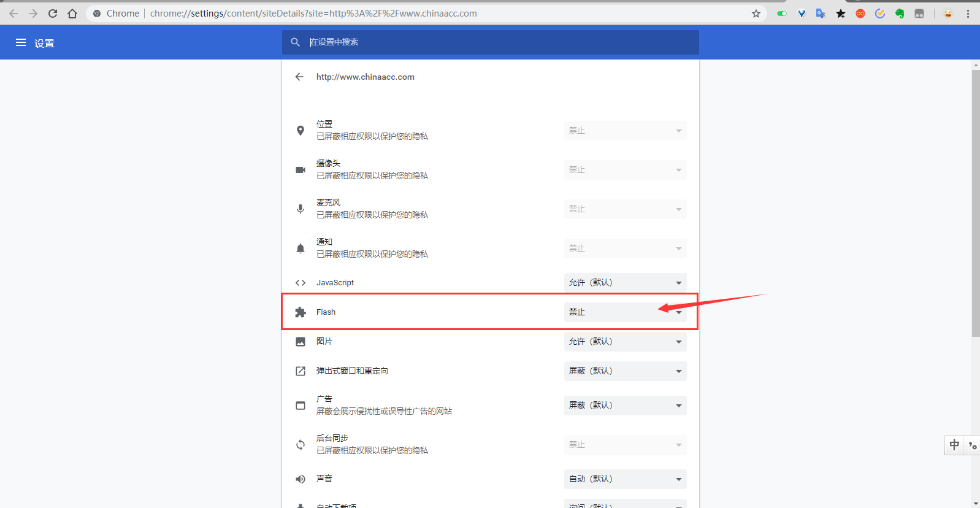
Task: Open Chrome's three-dot menu
Action: tap(968, 13)
